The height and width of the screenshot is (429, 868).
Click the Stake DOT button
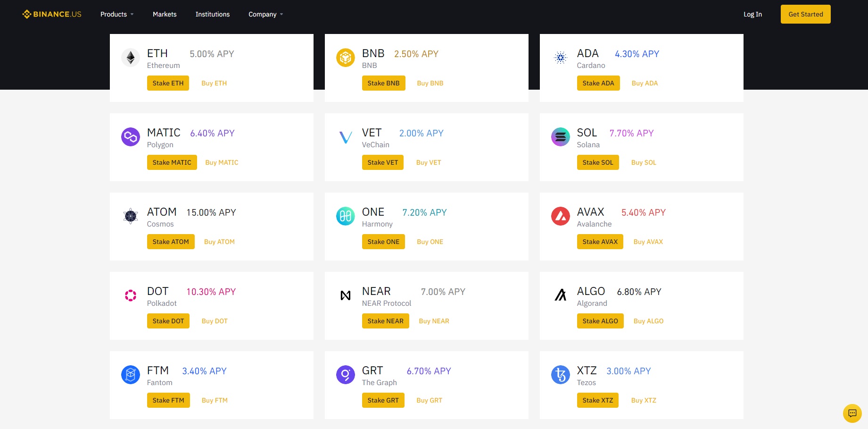click(168, 321)
